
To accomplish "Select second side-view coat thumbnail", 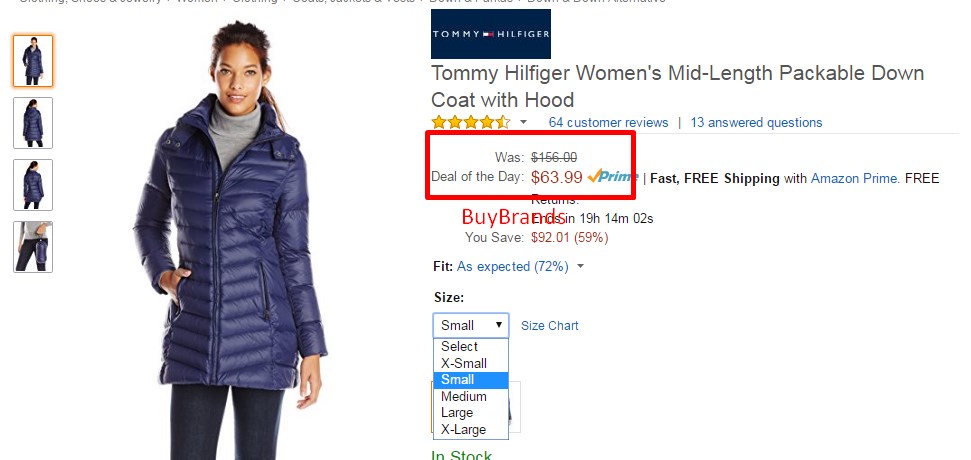I will [33, 123].
